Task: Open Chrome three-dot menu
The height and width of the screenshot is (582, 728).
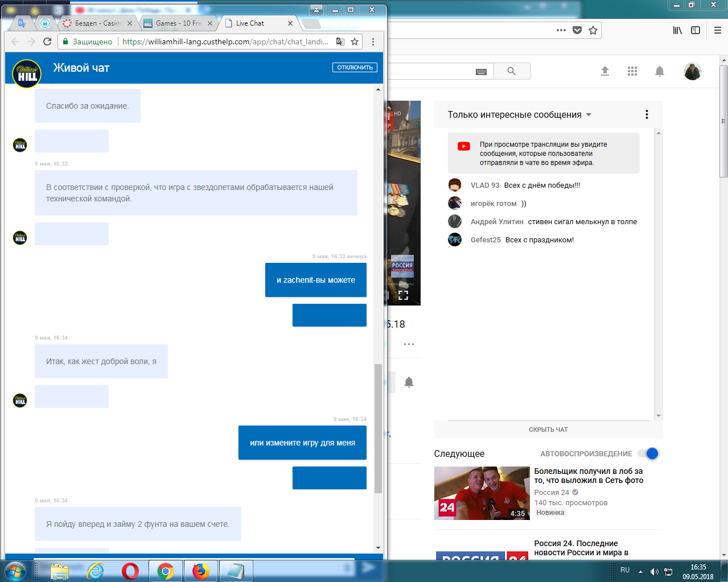Action: point(373,42)
